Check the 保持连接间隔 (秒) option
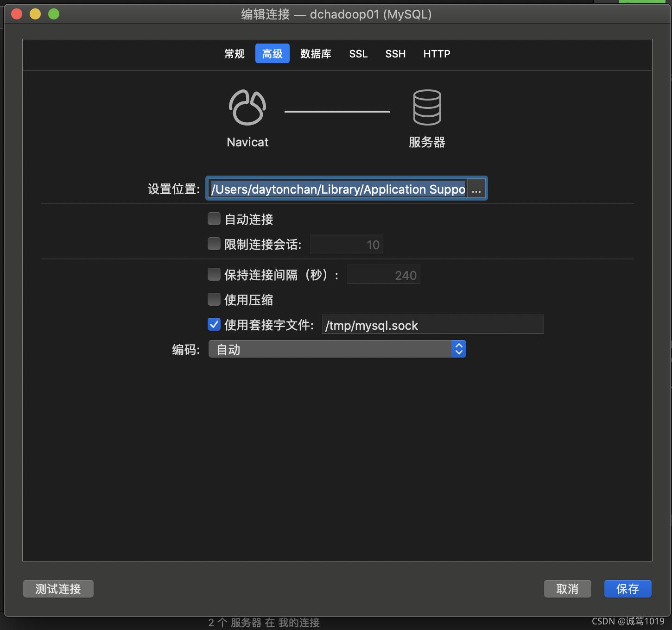This screenshot has height=630, width=672. click(x=214, y=274)
